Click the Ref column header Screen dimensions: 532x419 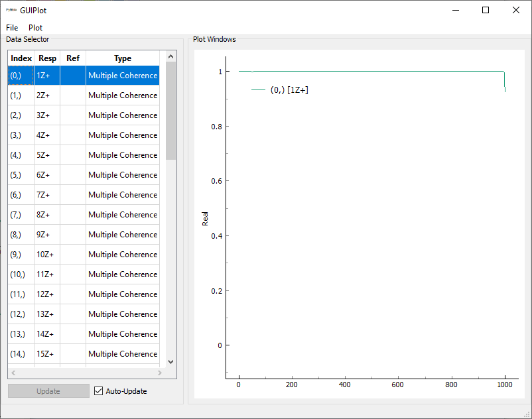pyautogui.click(x=73, y=58)
